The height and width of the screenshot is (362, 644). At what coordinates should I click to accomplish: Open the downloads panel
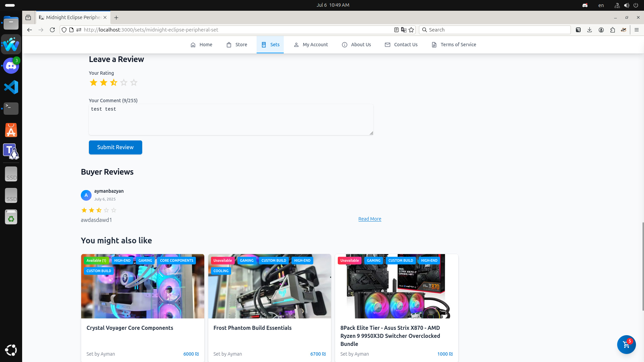tap(590, 30)
